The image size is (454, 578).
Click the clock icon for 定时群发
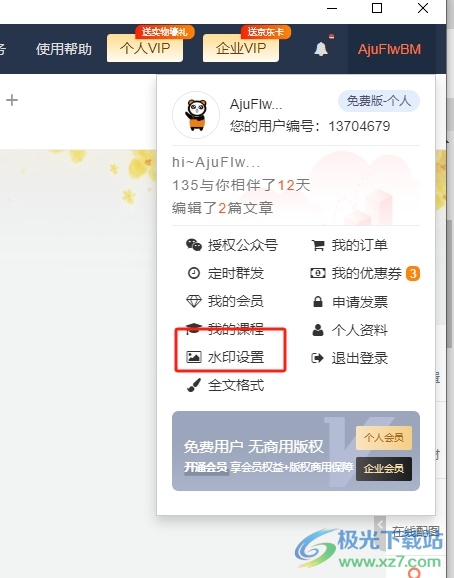pos(194,273)
